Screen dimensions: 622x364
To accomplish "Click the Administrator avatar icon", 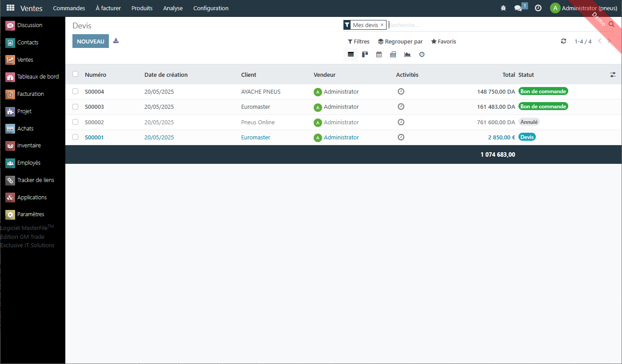I will pyautogui.click(x=555, y=8).
